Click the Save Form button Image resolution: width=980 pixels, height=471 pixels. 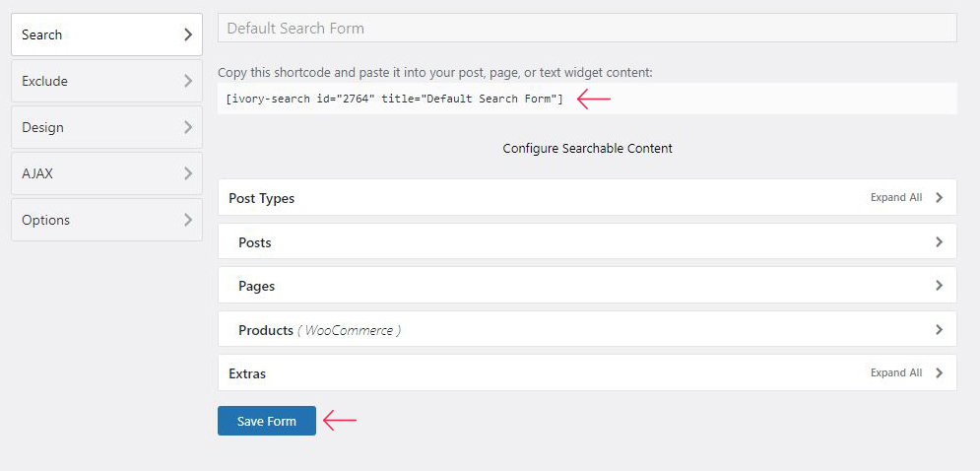(267, 421)
